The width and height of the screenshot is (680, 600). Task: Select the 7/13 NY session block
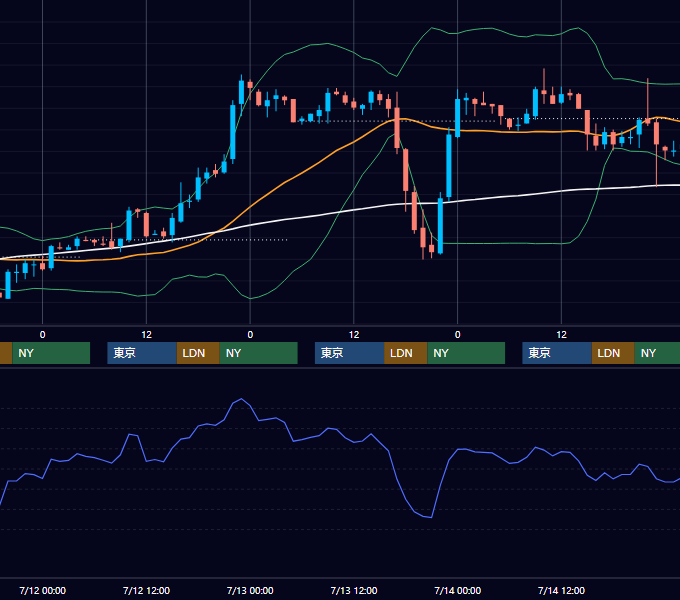[466, 353]
